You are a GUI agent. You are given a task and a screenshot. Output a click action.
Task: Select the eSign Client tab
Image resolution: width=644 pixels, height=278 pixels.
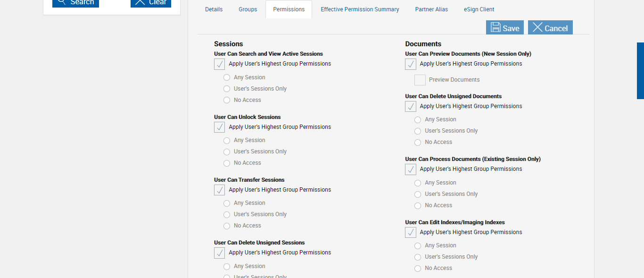(479, 9)
